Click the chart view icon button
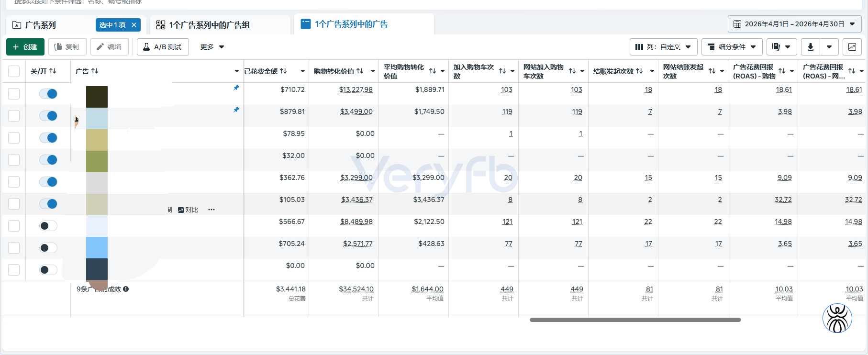The image size is (868, 355). (x=852, y=47)
